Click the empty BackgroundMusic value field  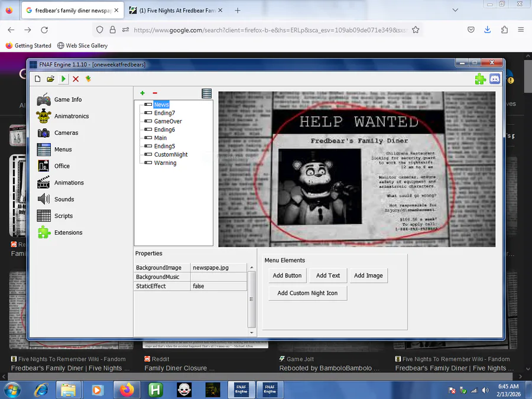click(219, 277)
